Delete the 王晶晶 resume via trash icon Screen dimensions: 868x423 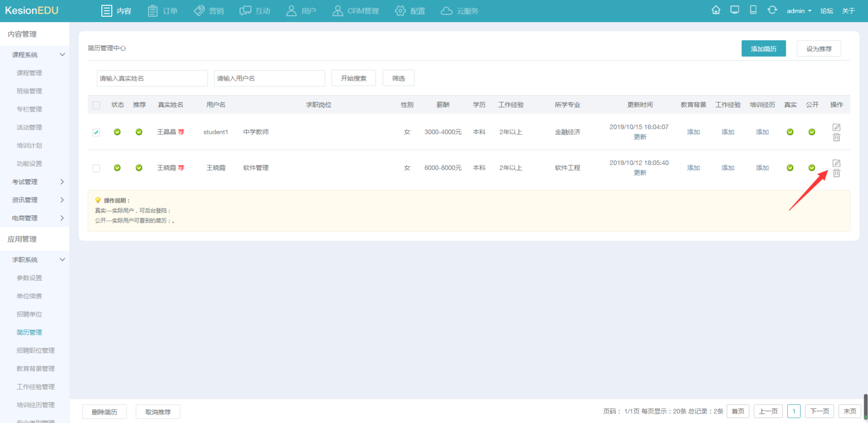(836, 137)
